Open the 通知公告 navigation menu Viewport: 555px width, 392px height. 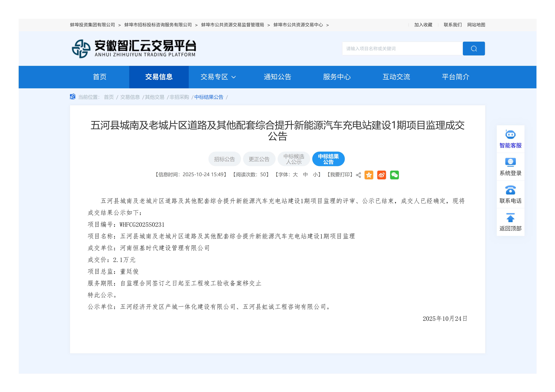coord(277,77)
